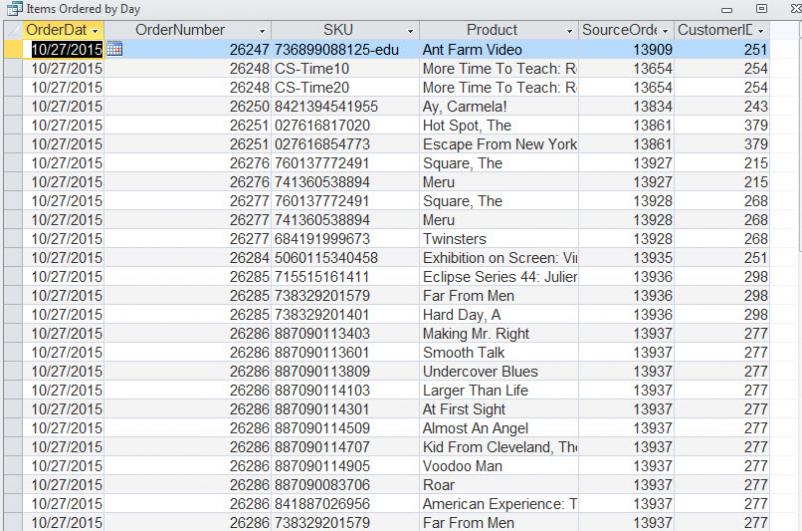The height and width of the screenshot is (531, 802).
Task: Click SKU cell 887090114905
Action: click(x=345, y=466)
